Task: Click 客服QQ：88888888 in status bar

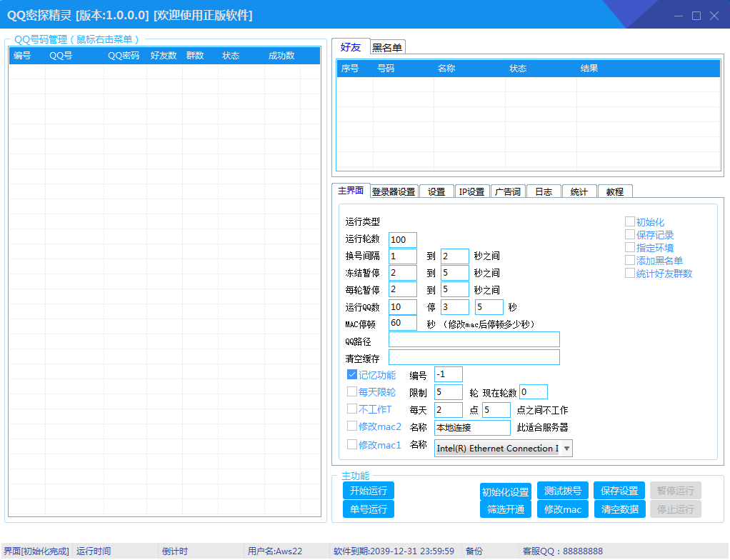Action: [563, 551]
